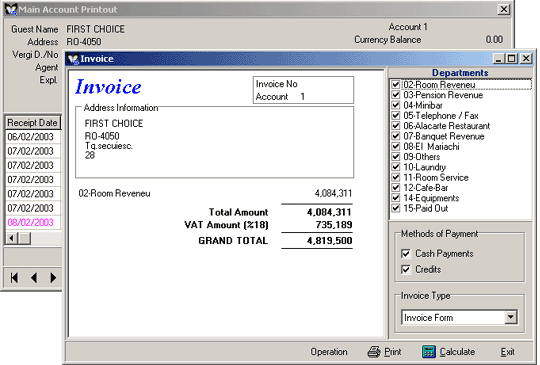Click the 02-Room Reveneu invoice line
Screen dimensions: 540x365
click(x=215, y=193)
